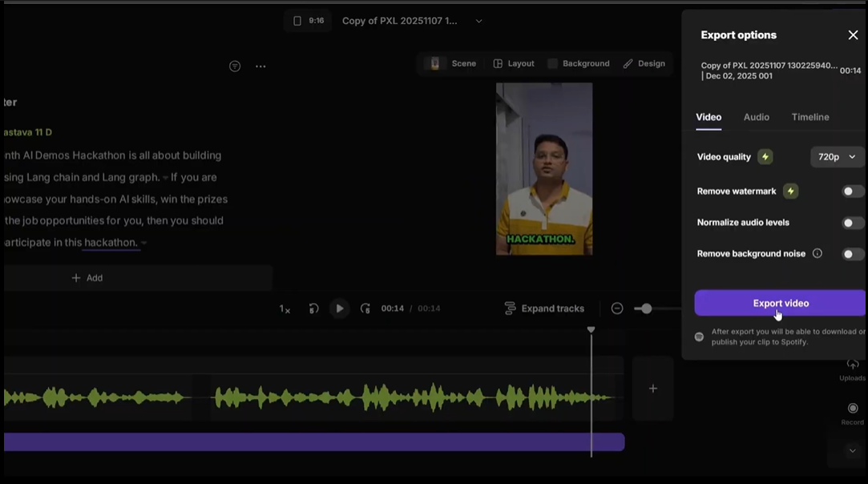868x484 pixels.
Task: Switch to the Timeline export tab
Action: tap(809, 117)
